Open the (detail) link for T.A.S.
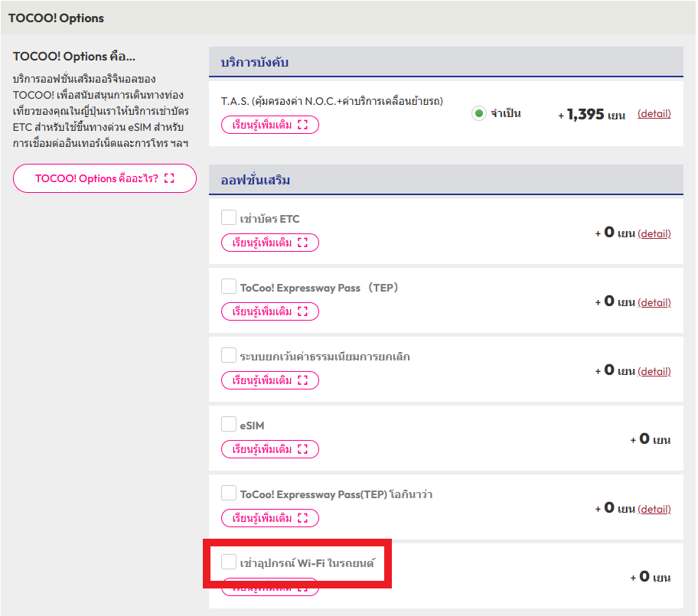Image resolution: width=698 pixels, height=616 pixels. 654,113
